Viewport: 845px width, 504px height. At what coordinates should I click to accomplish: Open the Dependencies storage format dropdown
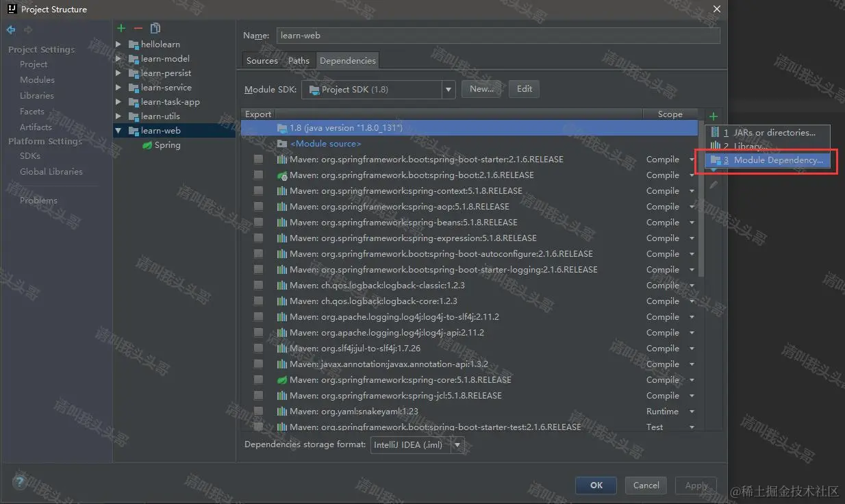pyautogui.click(x=457, y=444)
